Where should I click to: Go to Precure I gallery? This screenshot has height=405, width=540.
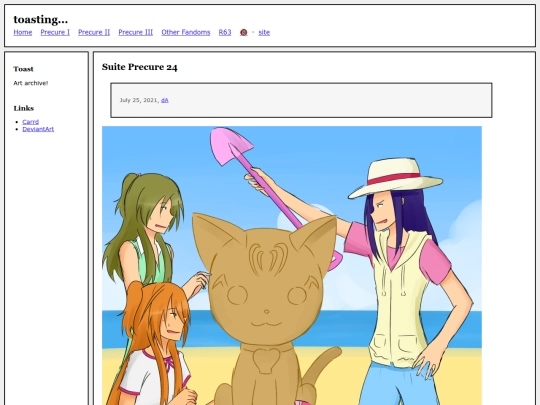coord(55,32)
